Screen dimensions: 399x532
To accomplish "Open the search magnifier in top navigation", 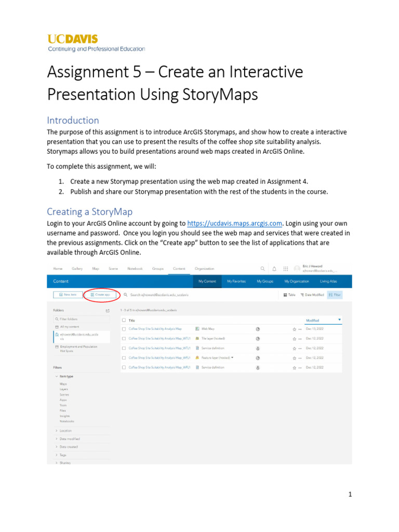I will [x=262, y=269].
